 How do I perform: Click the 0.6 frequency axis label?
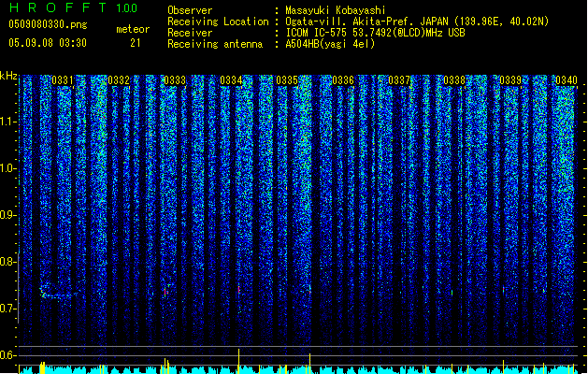[8, 355]
